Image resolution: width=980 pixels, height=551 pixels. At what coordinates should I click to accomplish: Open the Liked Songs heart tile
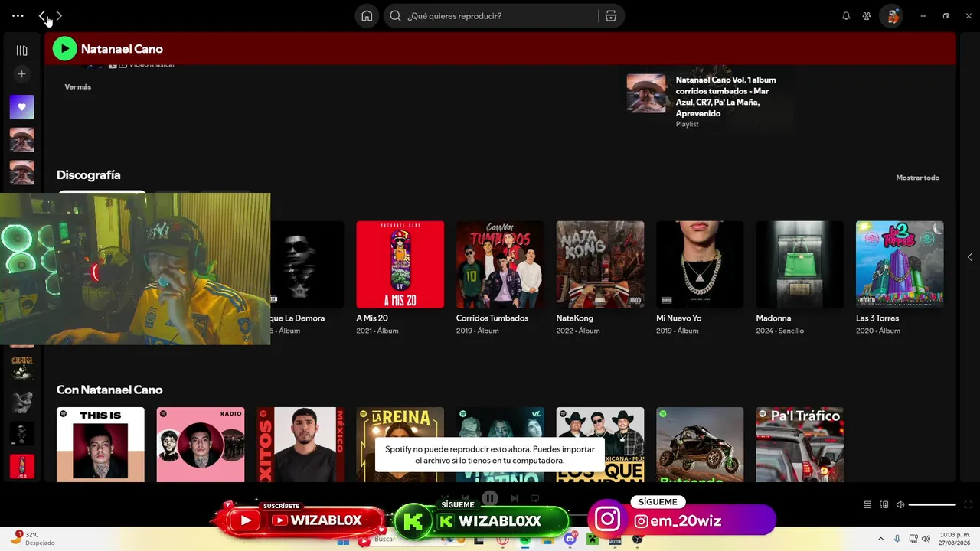click(21, 107)
